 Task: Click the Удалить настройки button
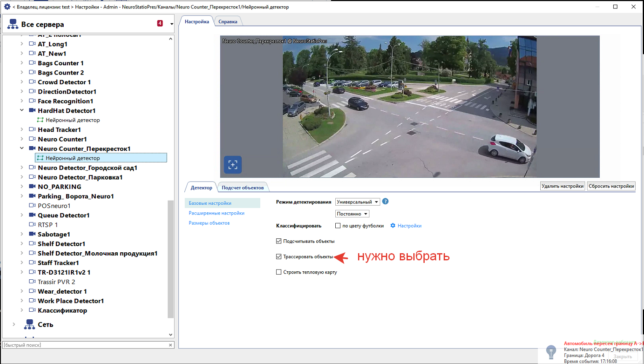pos(563,186)
